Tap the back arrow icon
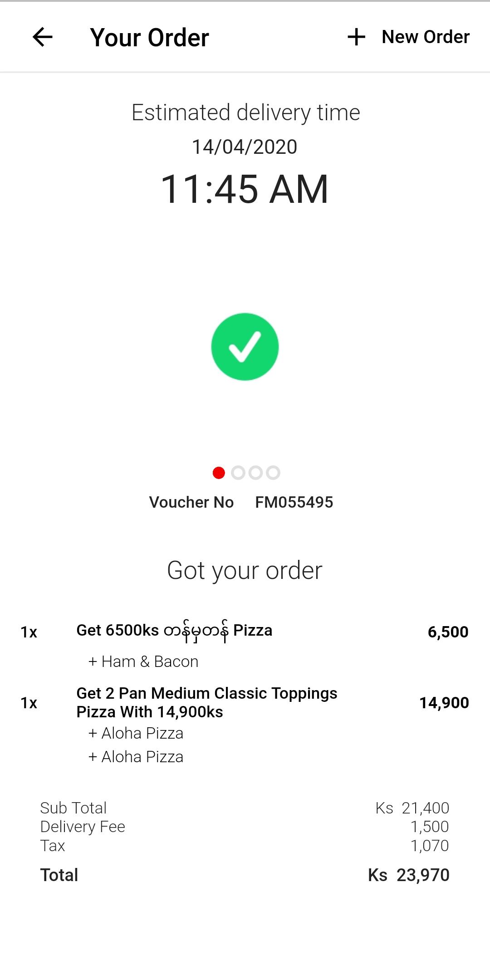This screenshot has height=980, width=490. (43, 37)
